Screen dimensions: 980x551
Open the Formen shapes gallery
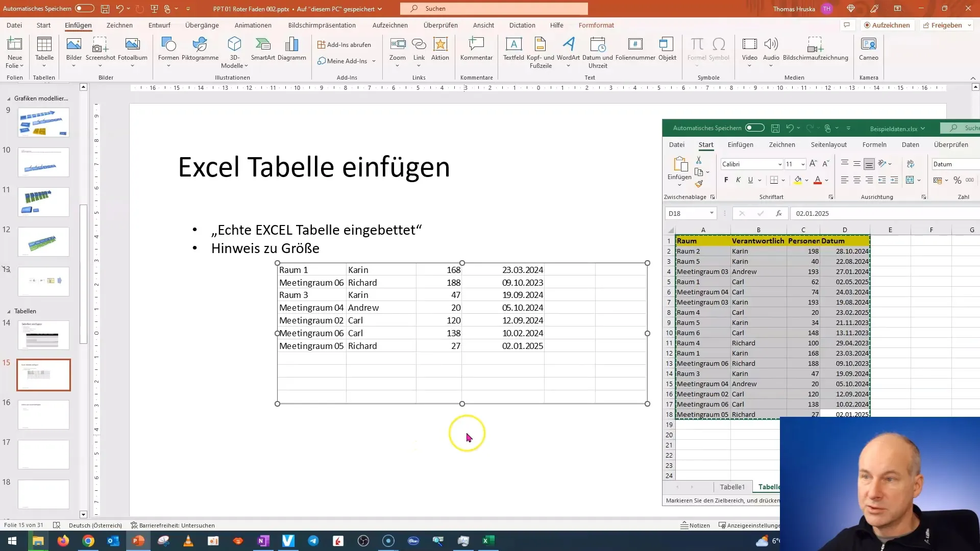[x=168, y=53]
